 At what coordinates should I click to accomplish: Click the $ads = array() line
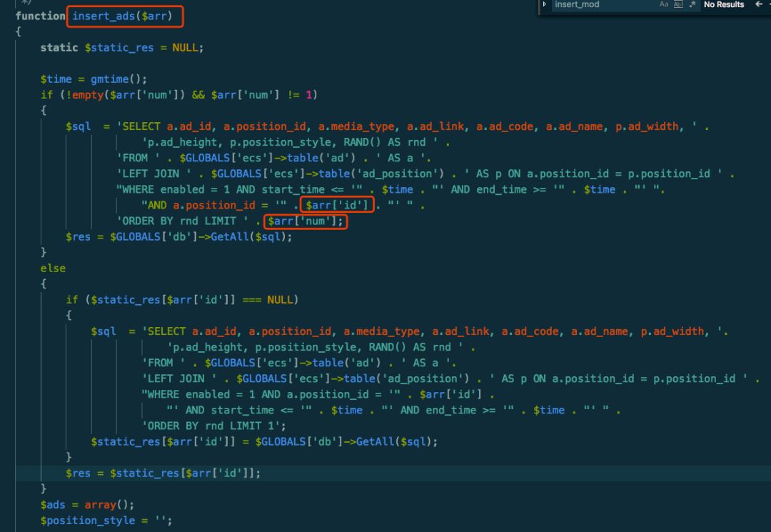(87, 505)
